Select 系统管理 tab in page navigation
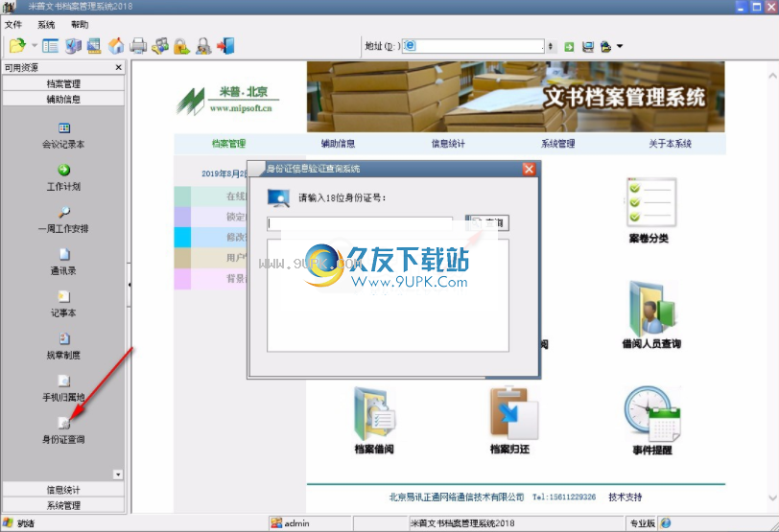The image size is (779, 532). (x=558, y=144)
